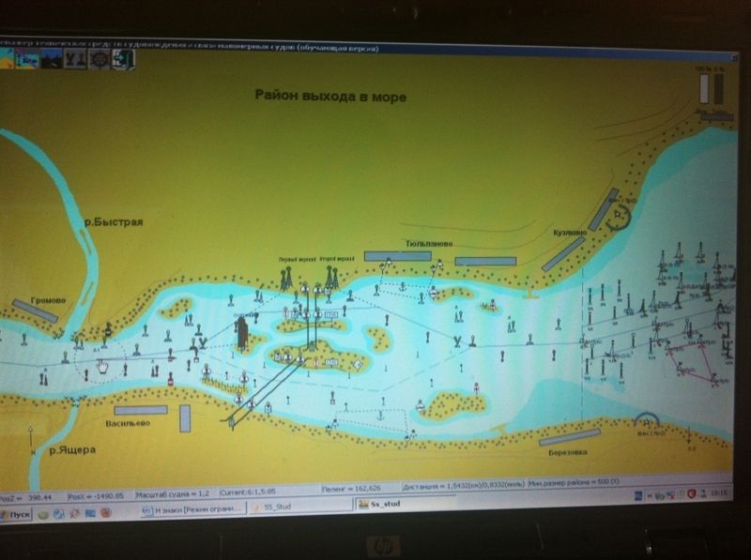The width and height of the screenshot is (751, 560).
Task: Click the dark vertical gauge bar at top right
Action: (x=719, y=88)
